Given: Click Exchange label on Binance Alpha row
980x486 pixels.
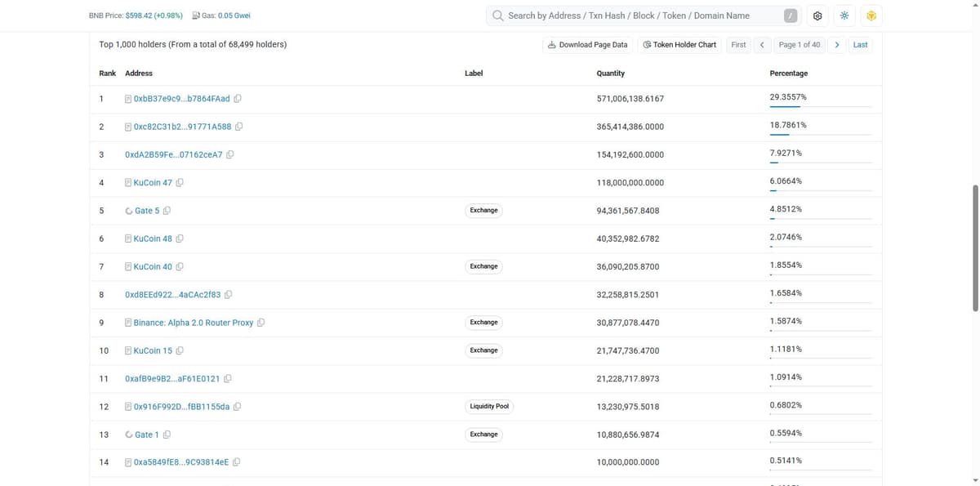Looking at the screenshot, I should pyautogui.click(x=483, y=323).
